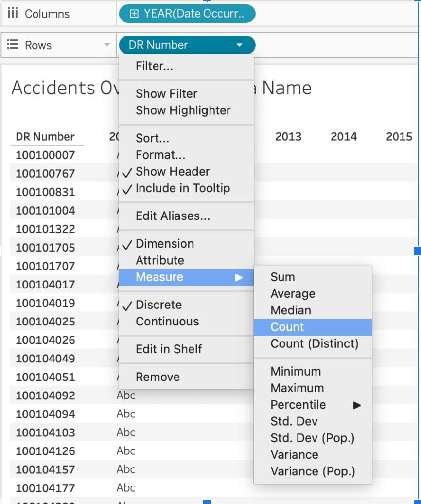The image size is (421, 504).
Task: Select row 100101705
Action: tap(45, 248)
